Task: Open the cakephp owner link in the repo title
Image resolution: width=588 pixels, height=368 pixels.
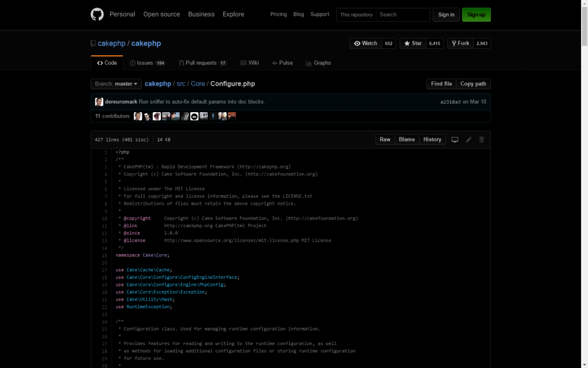Action: (x=111, y=43)
